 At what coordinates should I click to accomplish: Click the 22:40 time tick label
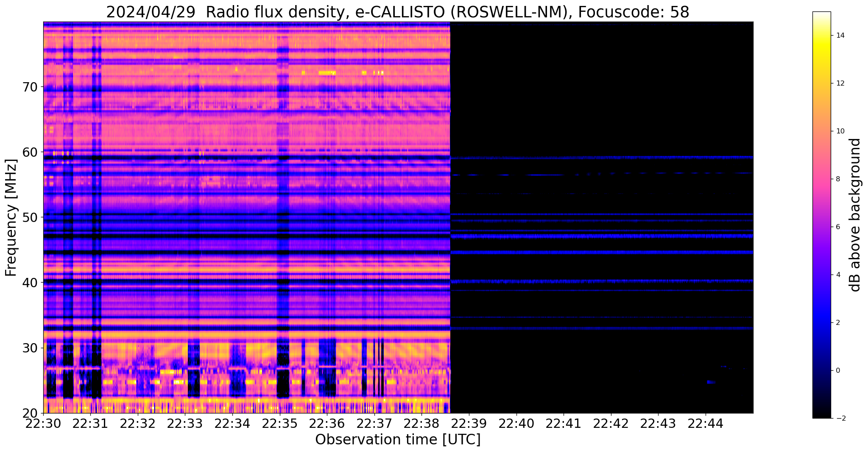(516, 423)
